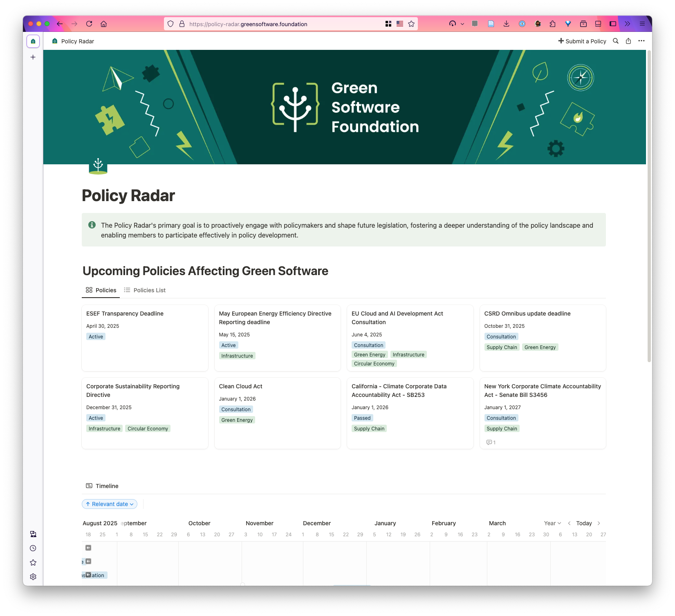Open sidebar settings gear
Screen dimensions: 675x616
(33, 577)
